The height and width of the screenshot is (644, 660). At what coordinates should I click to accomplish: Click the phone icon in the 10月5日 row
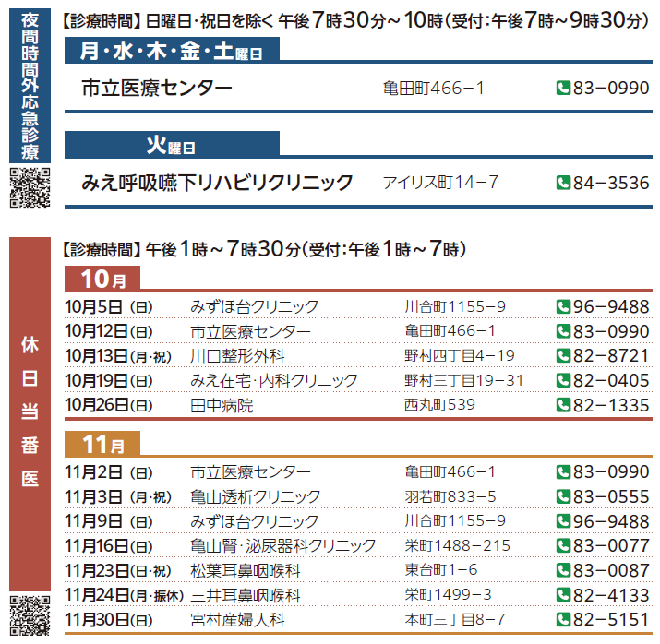pyautogui.click(x=562, y=306)
